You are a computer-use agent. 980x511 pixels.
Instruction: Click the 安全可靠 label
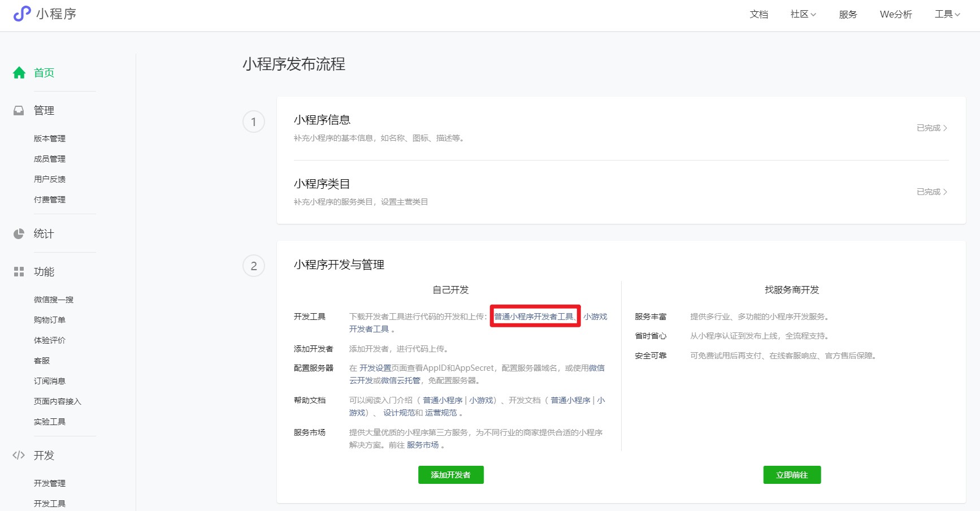[x=651, y=356]
